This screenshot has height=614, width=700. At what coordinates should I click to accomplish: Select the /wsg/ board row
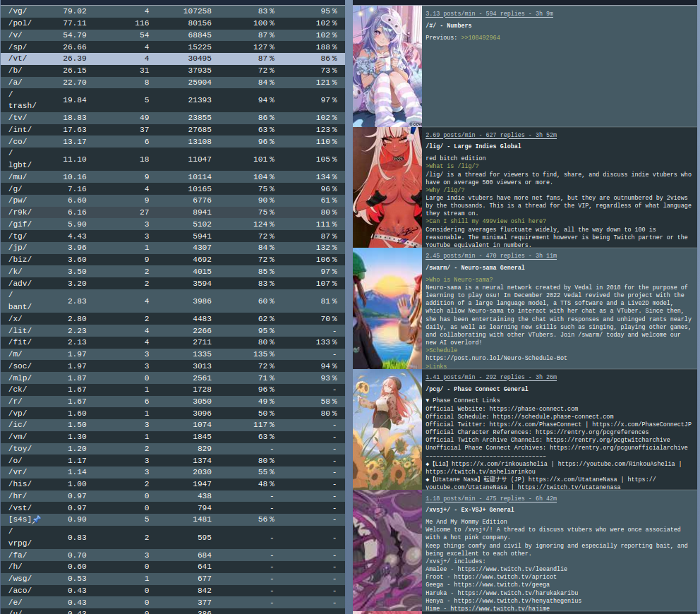click(x=173, y=579)
